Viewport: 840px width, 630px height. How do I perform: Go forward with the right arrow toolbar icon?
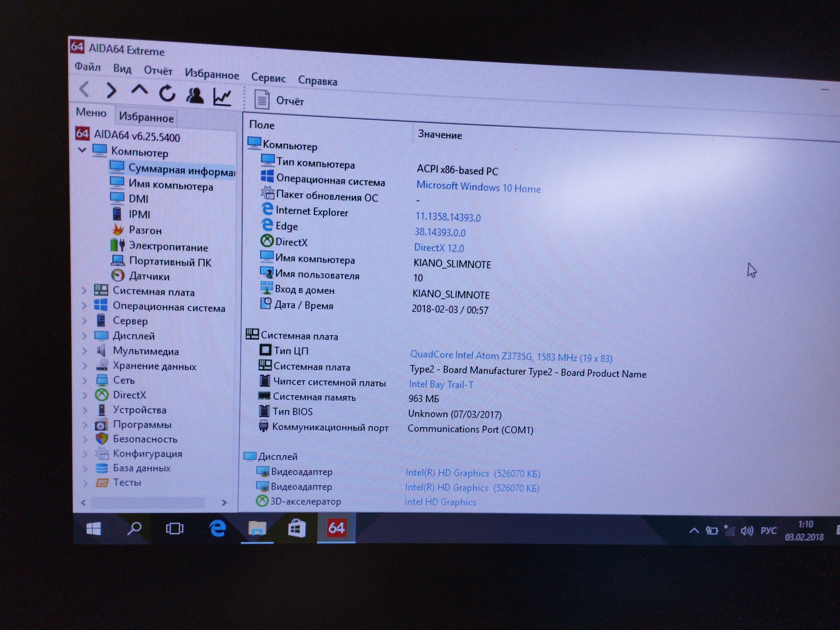(x=111, y=91)
